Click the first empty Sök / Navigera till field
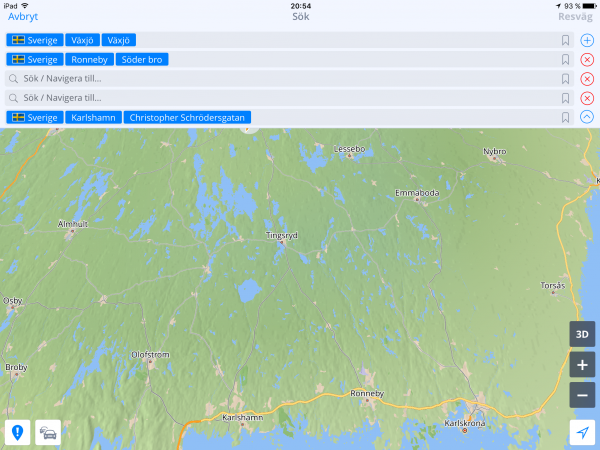This screenshot has width=600, height=450. coord(280,78)
